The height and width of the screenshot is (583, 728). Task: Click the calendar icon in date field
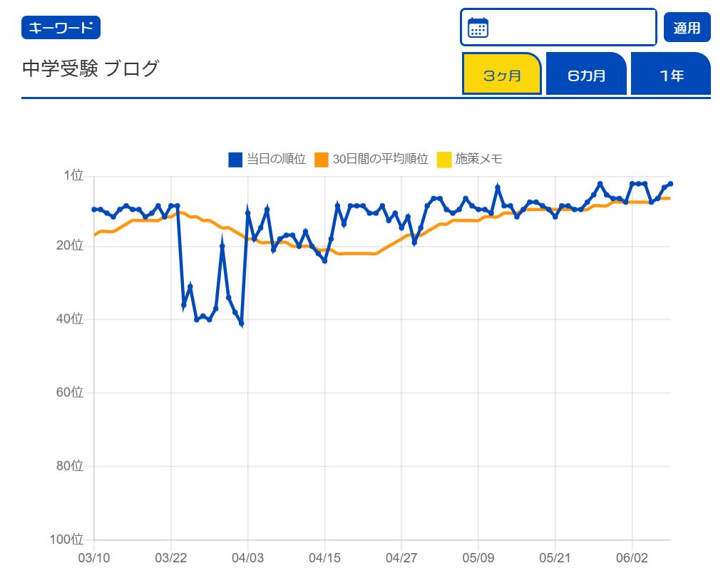tap(478, 28)
